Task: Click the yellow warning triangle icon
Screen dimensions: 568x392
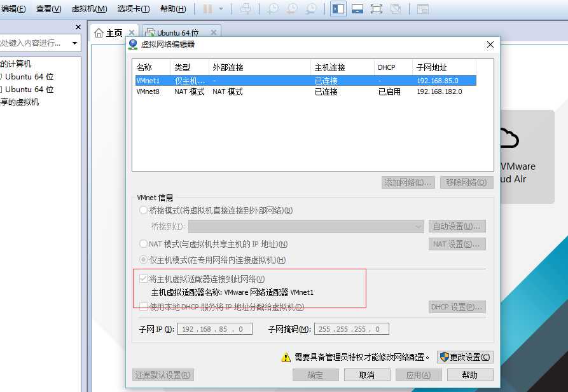Action: [286, 357]
